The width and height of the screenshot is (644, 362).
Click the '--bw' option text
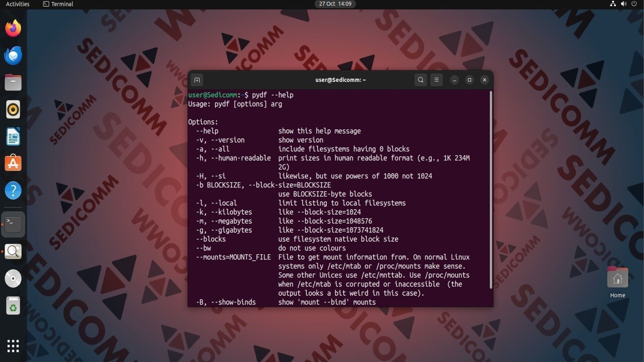coord(204,248)
